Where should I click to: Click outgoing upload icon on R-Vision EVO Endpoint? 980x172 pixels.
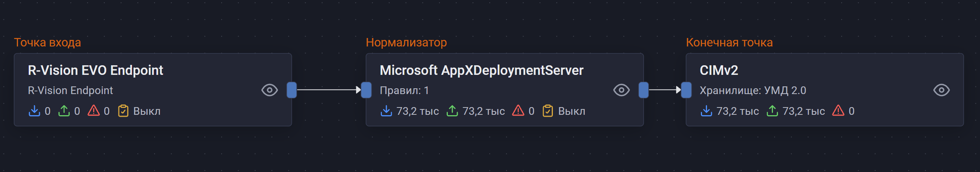64,111
